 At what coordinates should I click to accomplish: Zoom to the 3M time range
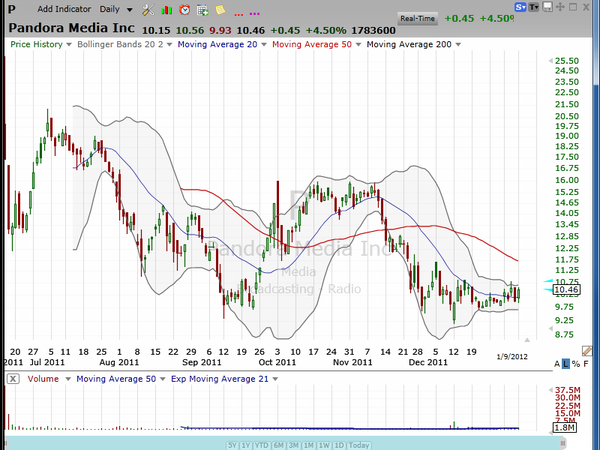tap(293, 445)
